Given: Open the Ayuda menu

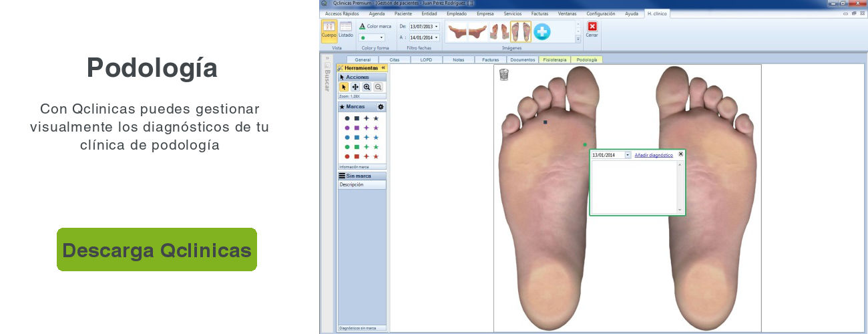Looking at the screenshot, I should (x=632, y=13).
